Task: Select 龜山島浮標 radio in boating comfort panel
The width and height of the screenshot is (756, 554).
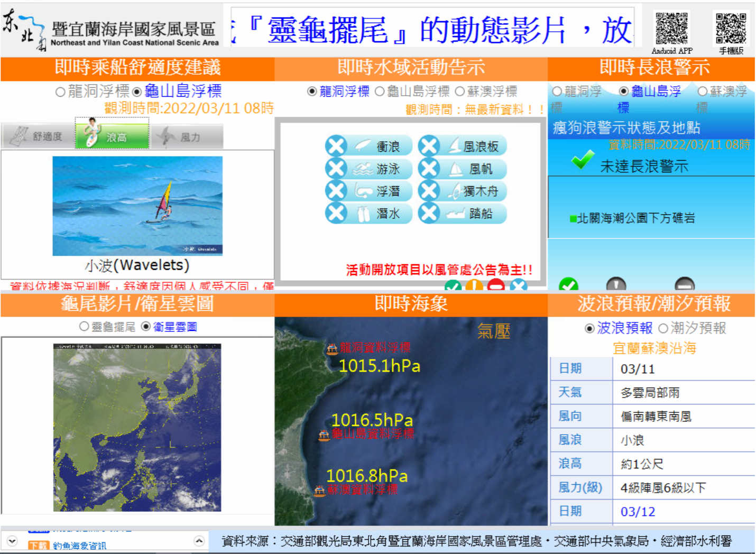Action: 137,92
